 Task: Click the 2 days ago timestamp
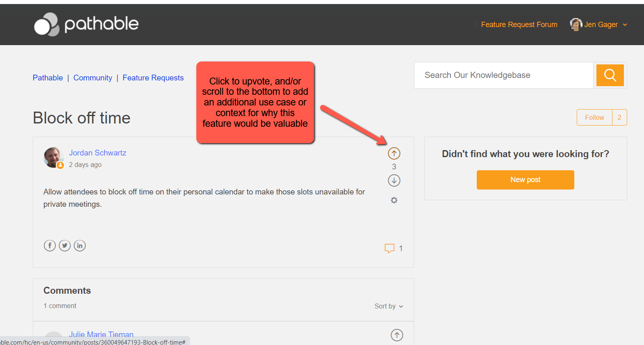pyautogui.click(x=85, y=165)
